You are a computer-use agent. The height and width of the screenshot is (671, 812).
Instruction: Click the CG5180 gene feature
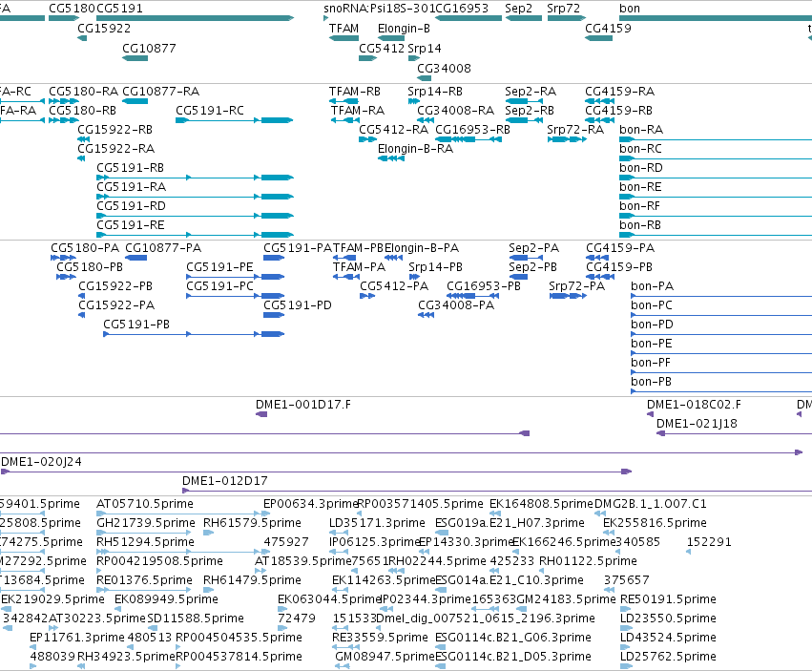(x=64, y=18)
